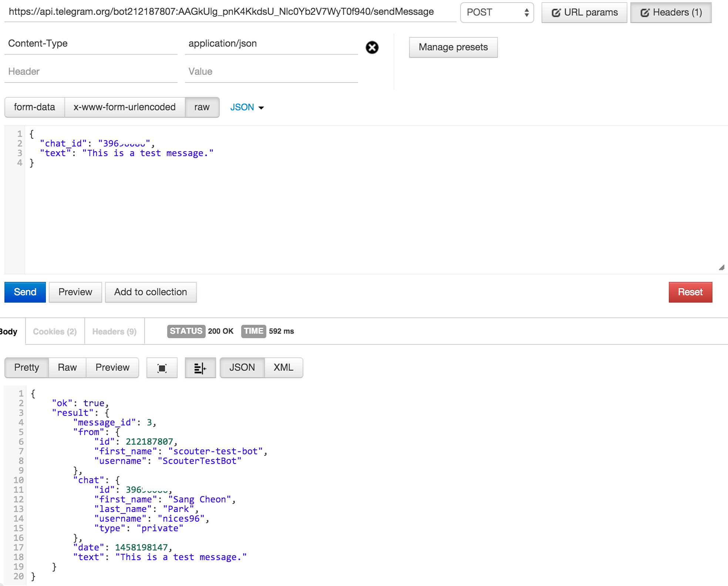The height and width of the screenshot is (586, 728).
Task: Open the POST method dropdown
Action: coord(497,13)
